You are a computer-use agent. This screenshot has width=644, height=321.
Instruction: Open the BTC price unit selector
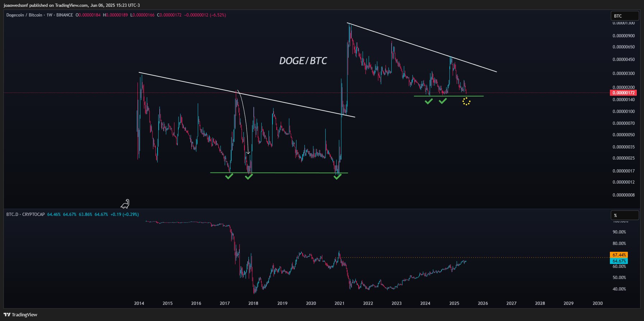pos(625,16)
